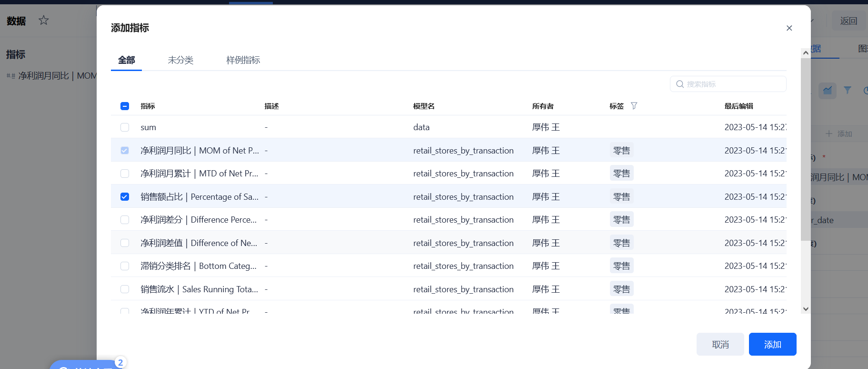Check the 销售流水 row checkbox
The width and height of the screenshot is (868, 369).
tap(125, 289)
